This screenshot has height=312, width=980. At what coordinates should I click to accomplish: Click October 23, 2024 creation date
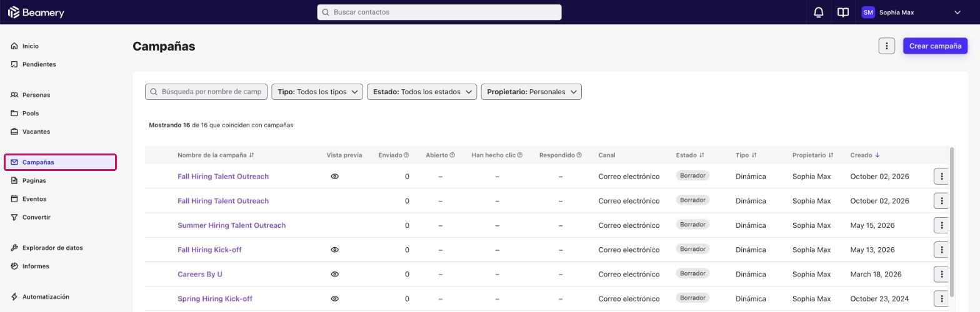pyautogui.click(x=879, y=299)
